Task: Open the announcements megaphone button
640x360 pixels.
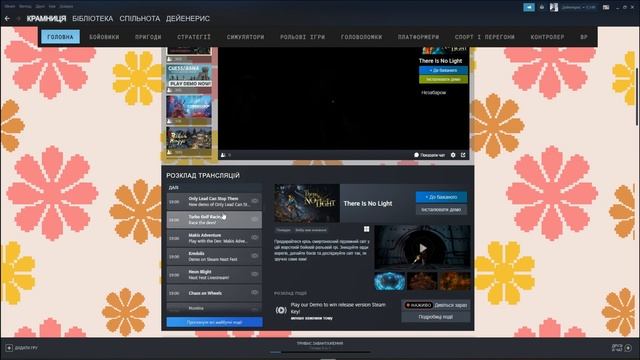Action: pyautogui.click(x=529, y=7)
